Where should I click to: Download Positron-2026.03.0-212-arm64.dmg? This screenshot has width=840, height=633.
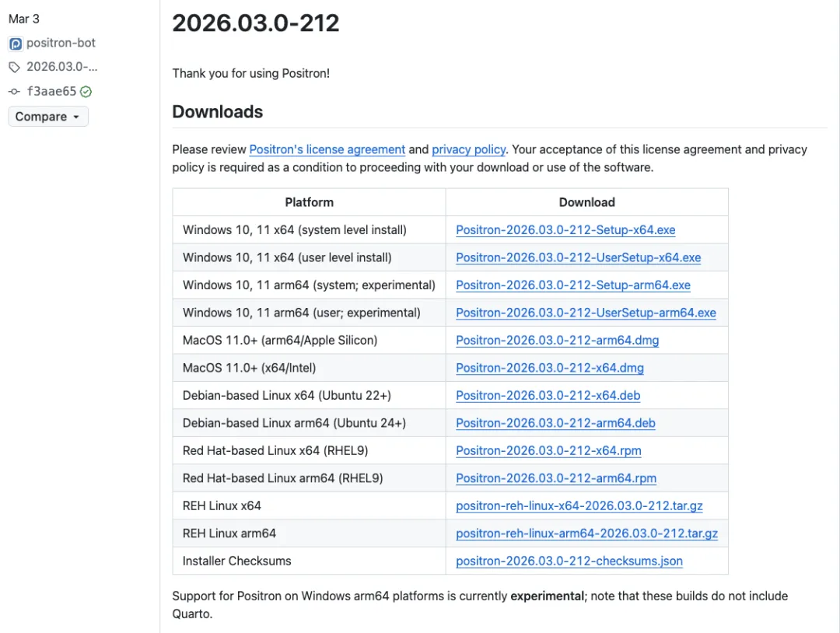point(558,341)
